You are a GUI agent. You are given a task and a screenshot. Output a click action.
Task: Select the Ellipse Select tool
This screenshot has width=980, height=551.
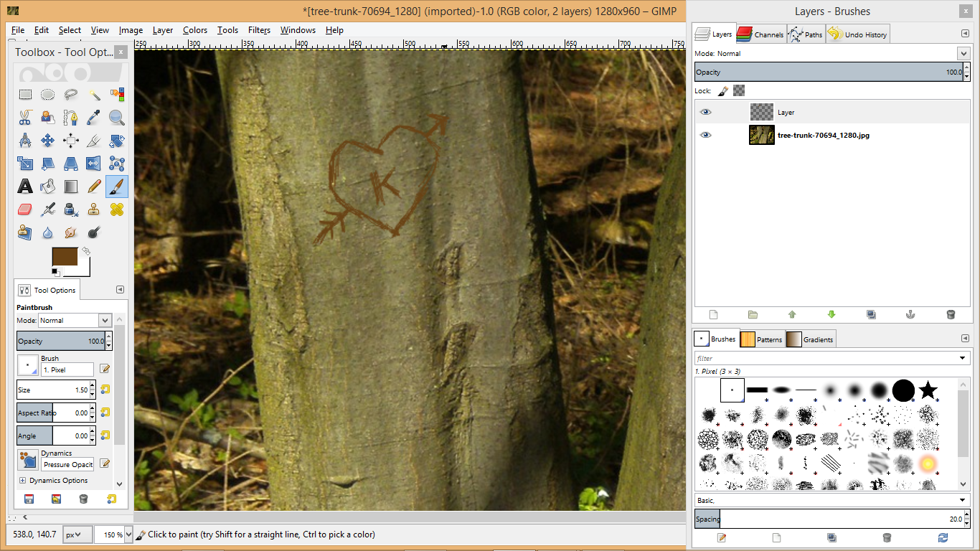(x=47, y=94)
